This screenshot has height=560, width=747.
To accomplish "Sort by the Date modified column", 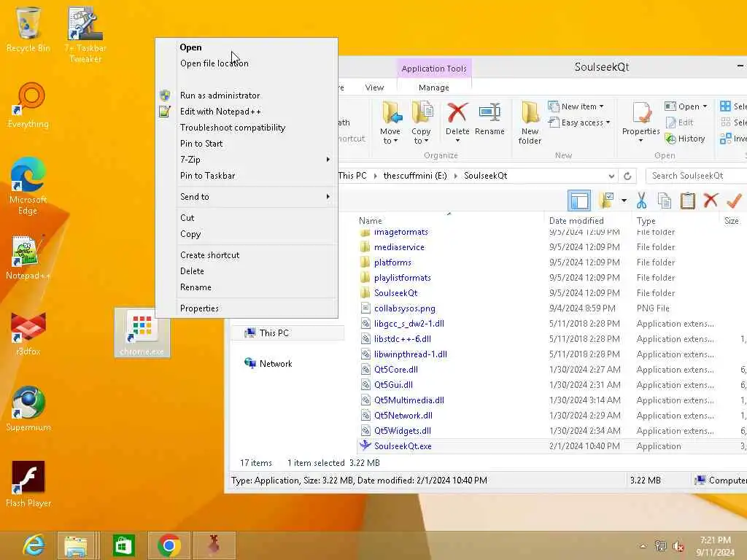I will (x=576, y=221).
